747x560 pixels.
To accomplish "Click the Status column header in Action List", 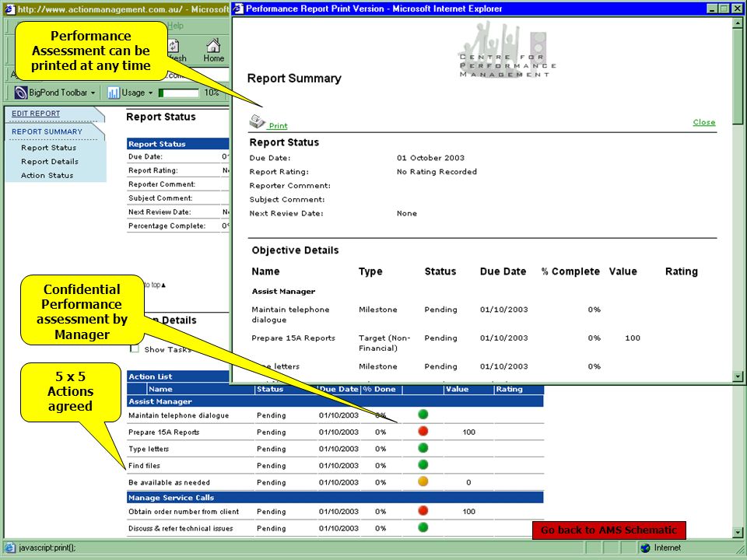I will (270, 389).
